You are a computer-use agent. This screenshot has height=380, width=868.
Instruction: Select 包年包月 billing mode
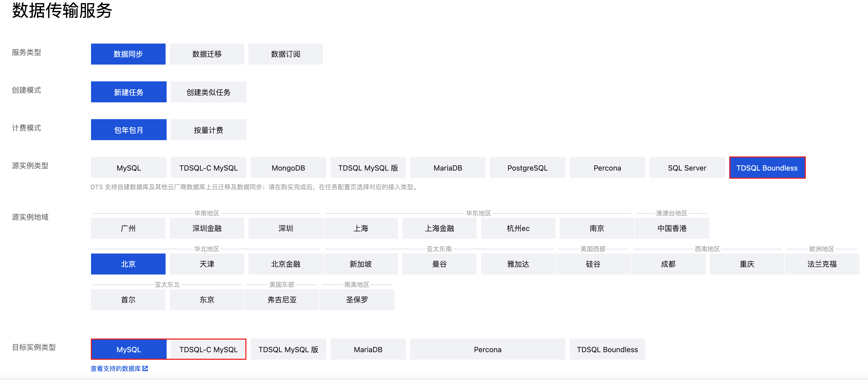(x=128, y=130)
